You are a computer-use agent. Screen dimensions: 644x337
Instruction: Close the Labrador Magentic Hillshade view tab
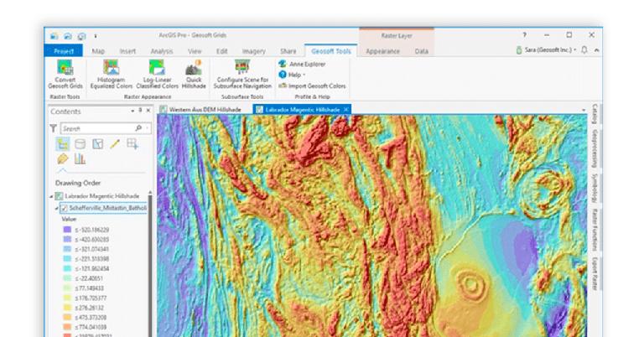(x=346, y=109)
